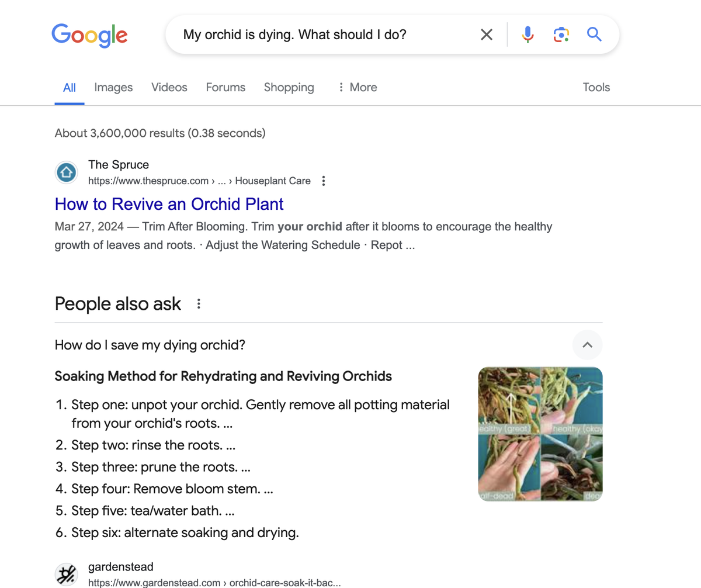Viewport: 701px width, 588px height.
Task: Open the Shopping results tab
Action: click(x=289, y=87)
